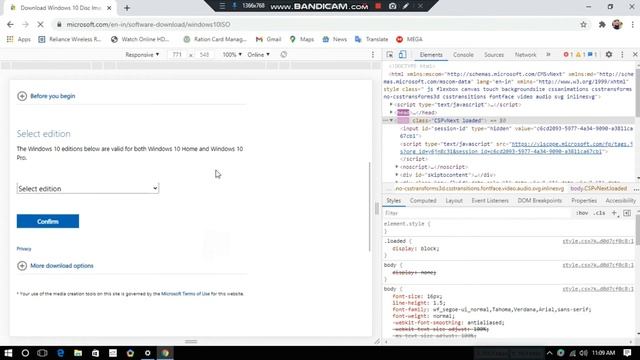Click the viewport width field
Image resolution: width=640 pixels, height=360 pixels.
[x=177, y=55]
